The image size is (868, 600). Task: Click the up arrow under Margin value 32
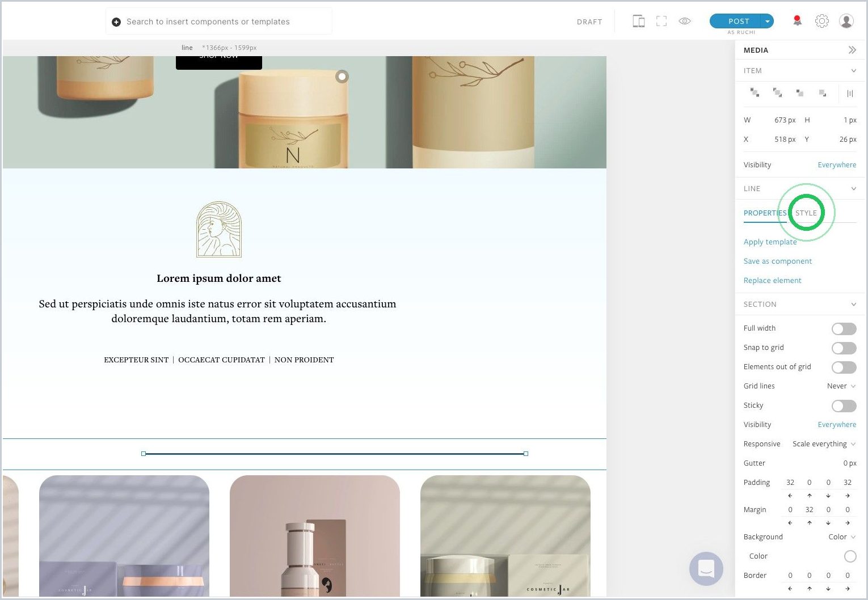point(810,523)
